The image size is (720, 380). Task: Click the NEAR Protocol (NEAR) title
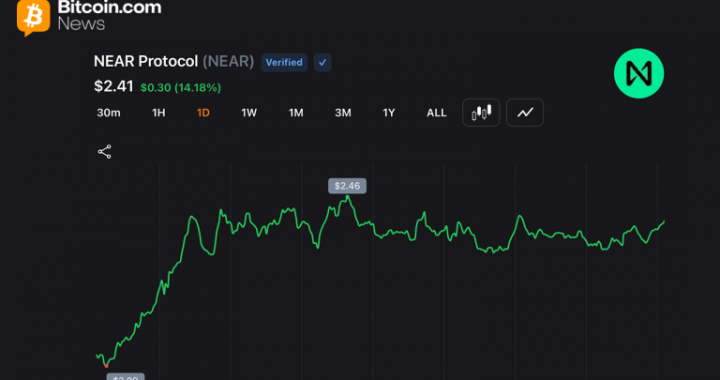tap(174, 61)
